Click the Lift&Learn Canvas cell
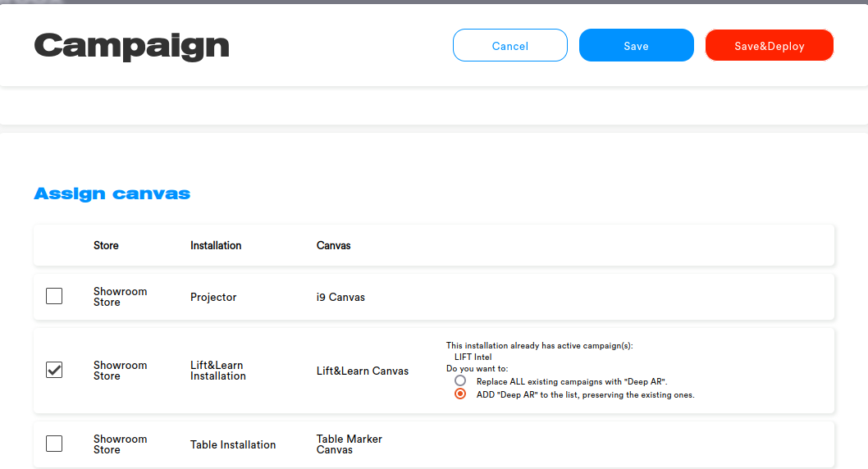 click(363, 371)
